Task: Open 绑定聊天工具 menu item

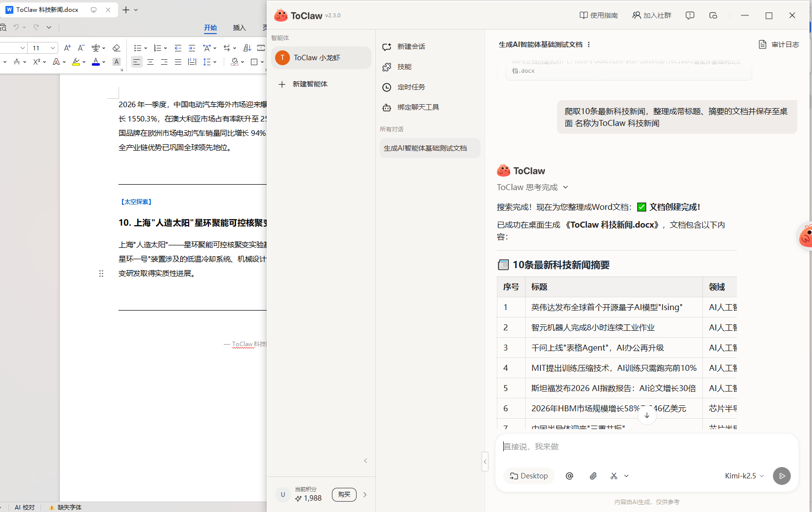Action: coord(411,107)
